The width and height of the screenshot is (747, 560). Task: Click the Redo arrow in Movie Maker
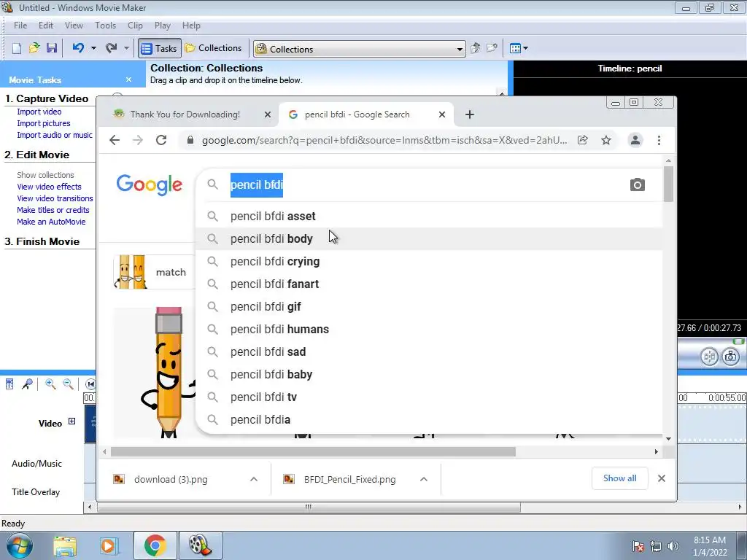point(111,48)
